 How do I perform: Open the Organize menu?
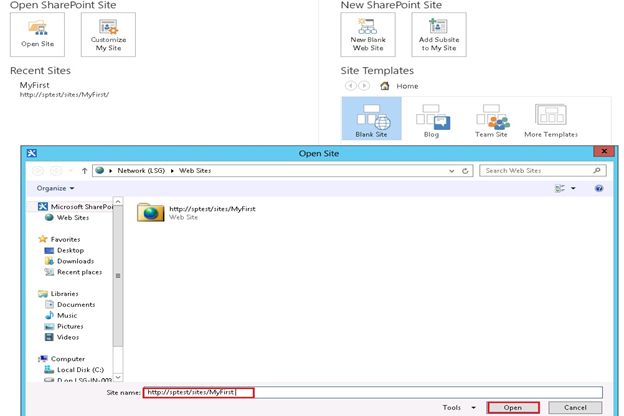tap(55, 188)
